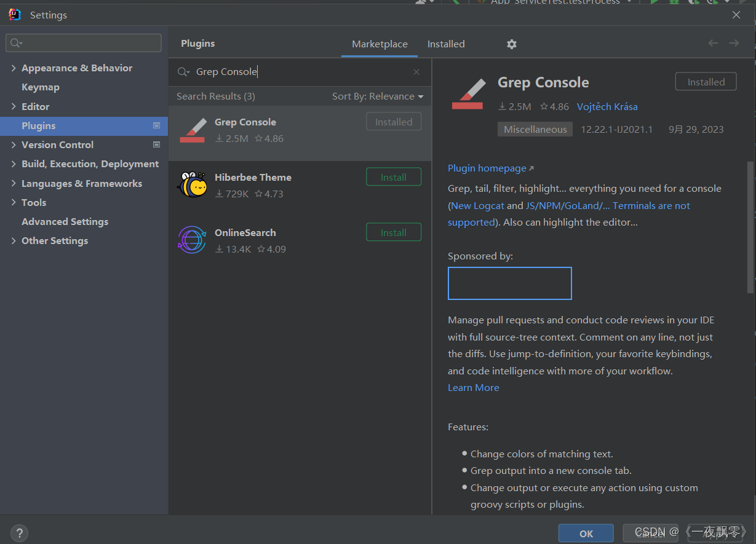Click the IntelliJ logo in title bar
Screen dimensions: 756x544
point(15,15)
